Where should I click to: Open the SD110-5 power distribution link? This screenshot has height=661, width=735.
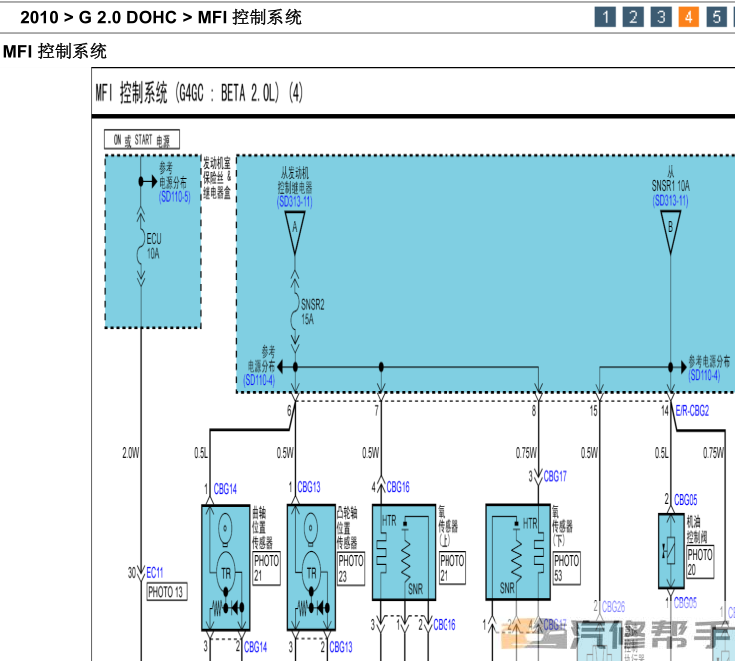click(174, 197)
